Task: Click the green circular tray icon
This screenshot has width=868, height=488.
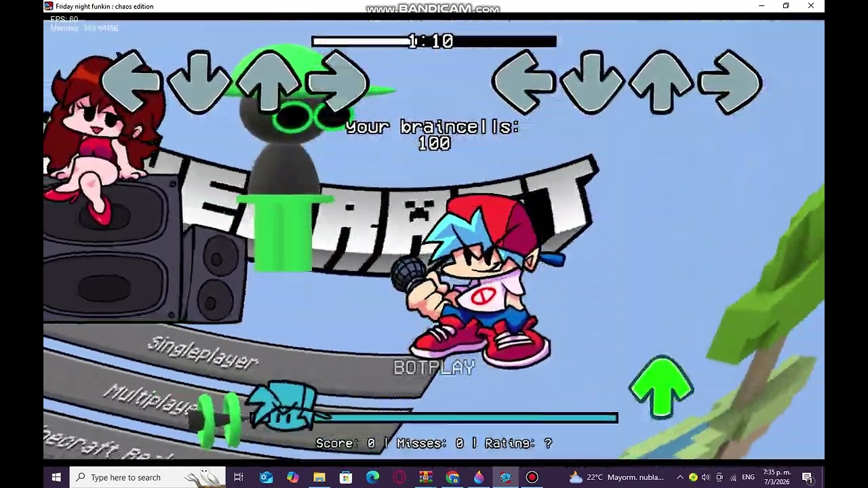Action: (693, 477)
